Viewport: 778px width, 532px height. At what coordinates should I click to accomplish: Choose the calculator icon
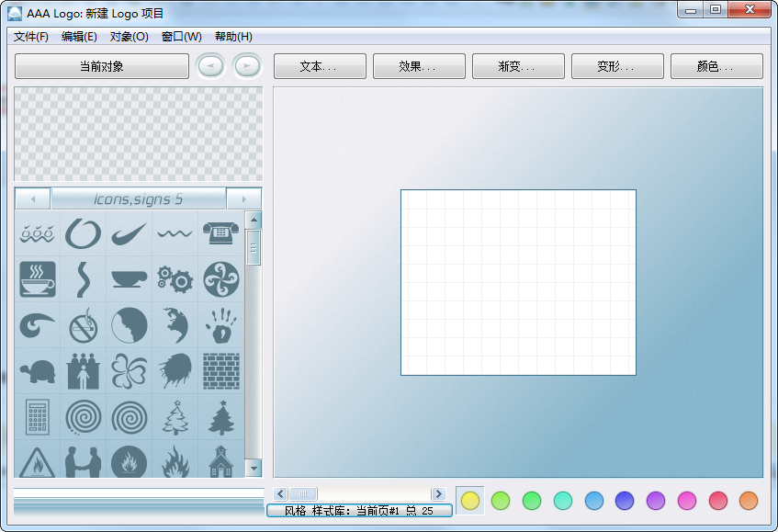click(38, 417)
